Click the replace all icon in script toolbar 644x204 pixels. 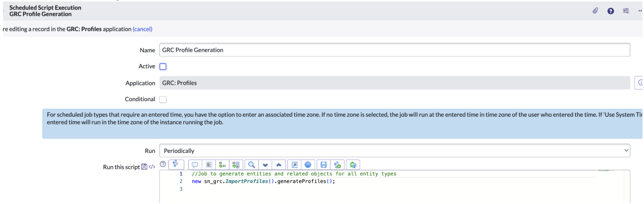[236, 165]
